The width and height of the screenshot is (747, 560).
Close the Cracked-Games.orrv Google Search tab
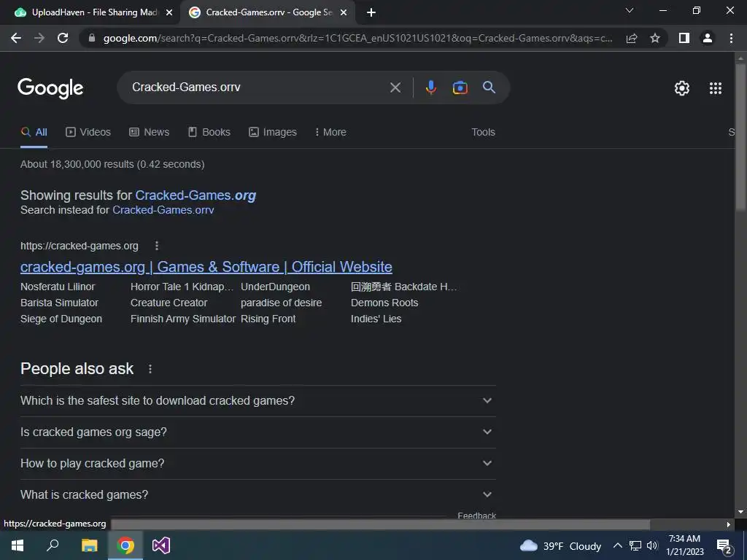[x=344, y=12]
